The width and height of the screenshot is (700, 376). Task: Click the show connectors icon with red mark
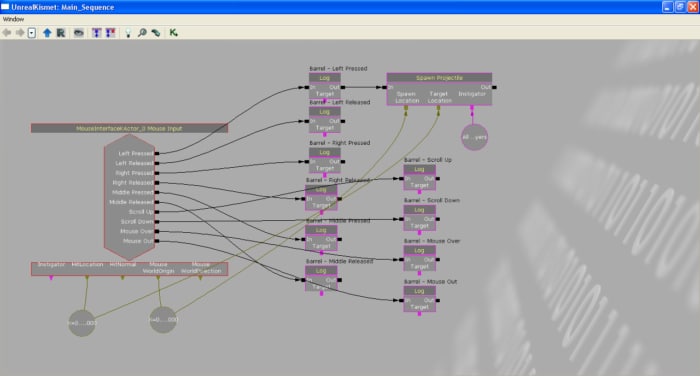point(110,33)
